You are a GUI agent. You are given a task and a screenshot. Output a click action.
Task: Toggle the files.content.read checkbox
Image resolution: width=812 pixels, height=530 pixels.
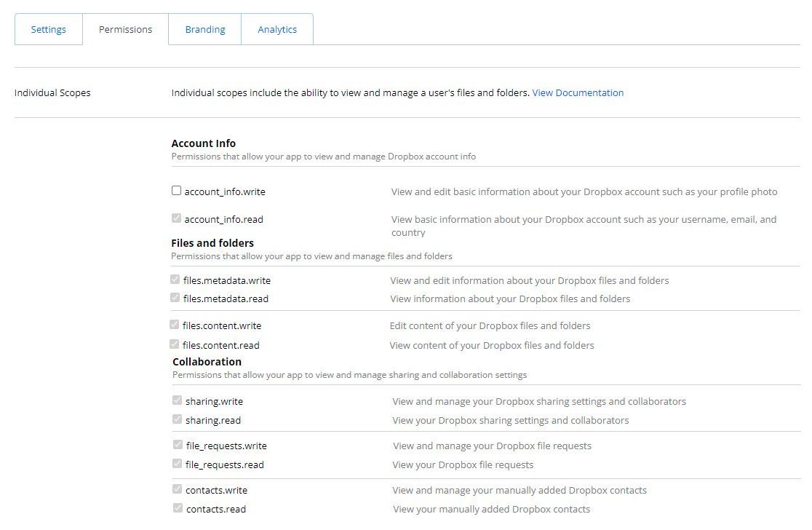click(x=175, y=344)
